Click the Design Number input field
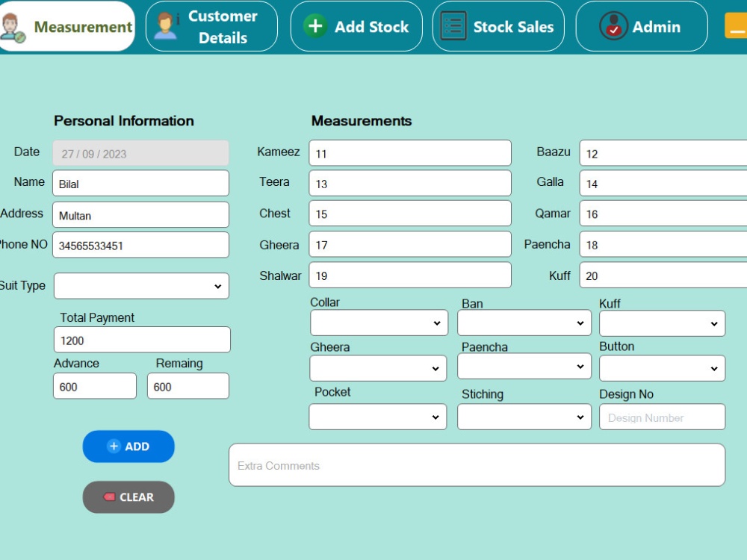This screenshot has width=747, height=560. 662,417
